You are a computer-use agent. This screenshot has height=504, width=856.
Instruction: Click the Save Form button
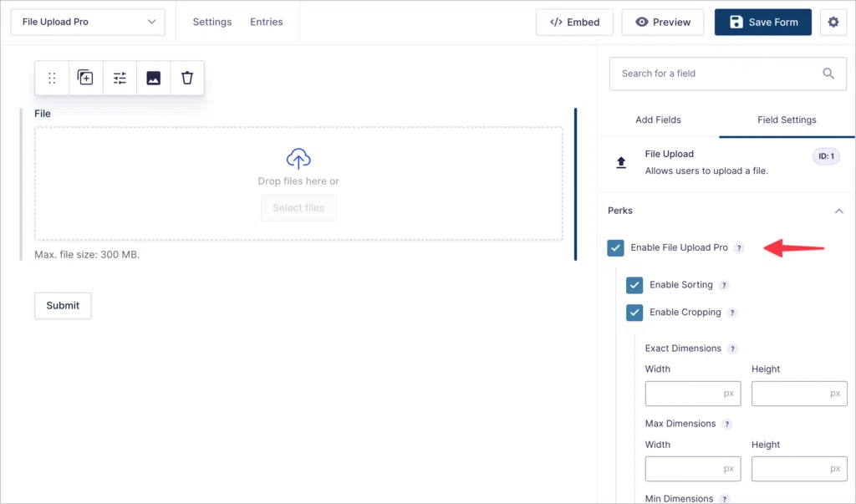coord(762,22)
